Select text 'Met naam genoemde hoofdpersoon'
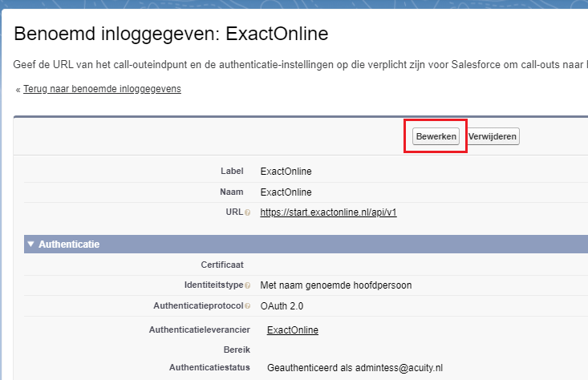The width and height of the screenshot is (588, 380). [x=336, y=285]
